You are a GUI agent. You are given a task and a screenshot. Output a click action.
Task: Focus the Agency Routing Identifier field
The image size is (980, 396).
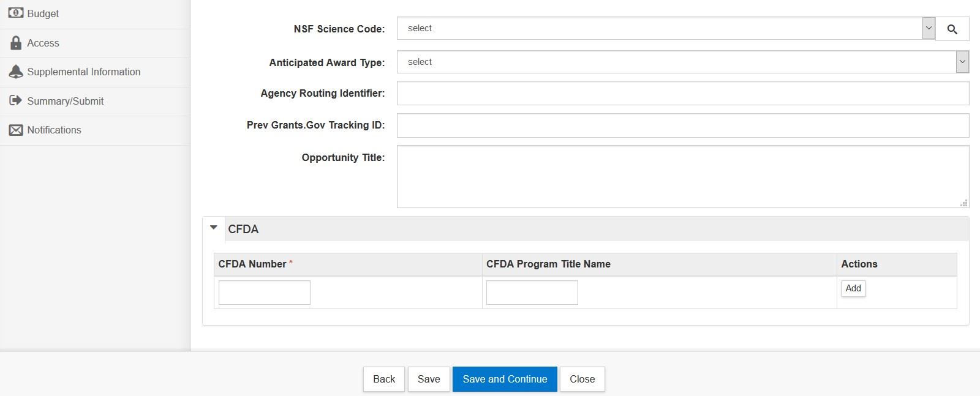point(682,93)
